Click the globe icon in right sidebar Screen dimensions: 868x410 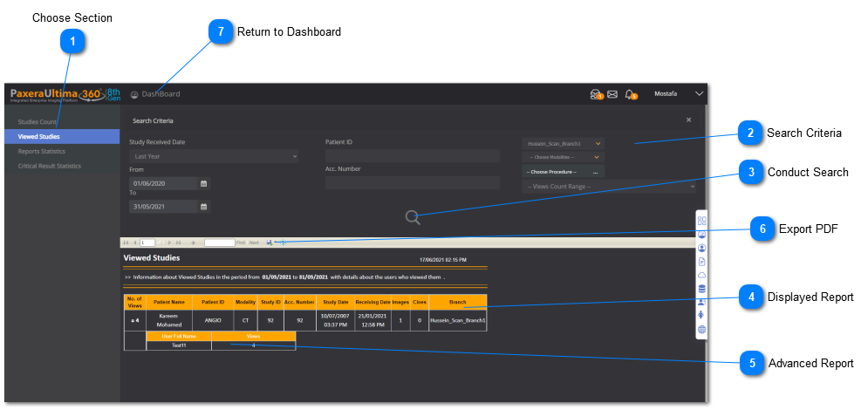point(702,330)
